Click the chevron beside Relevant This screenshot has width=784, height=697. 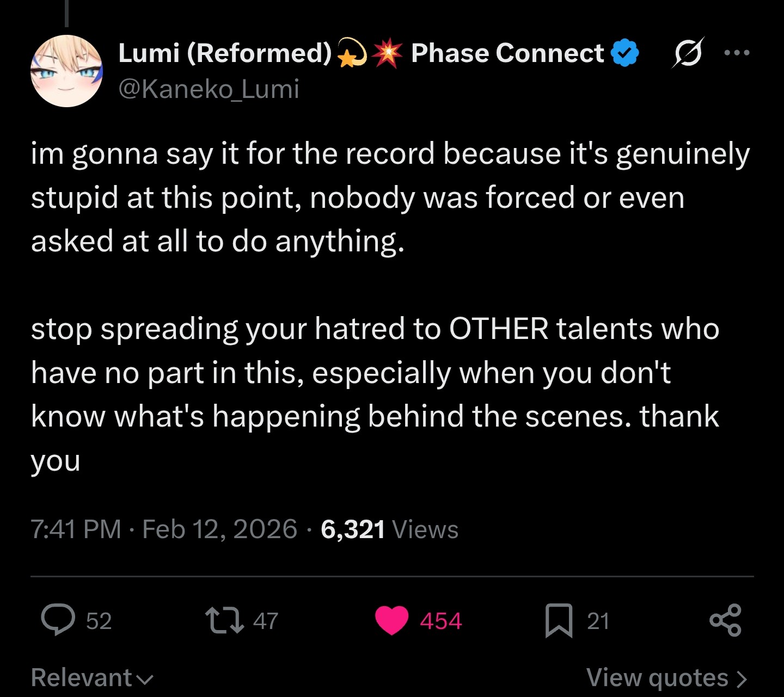coord(145,680)
